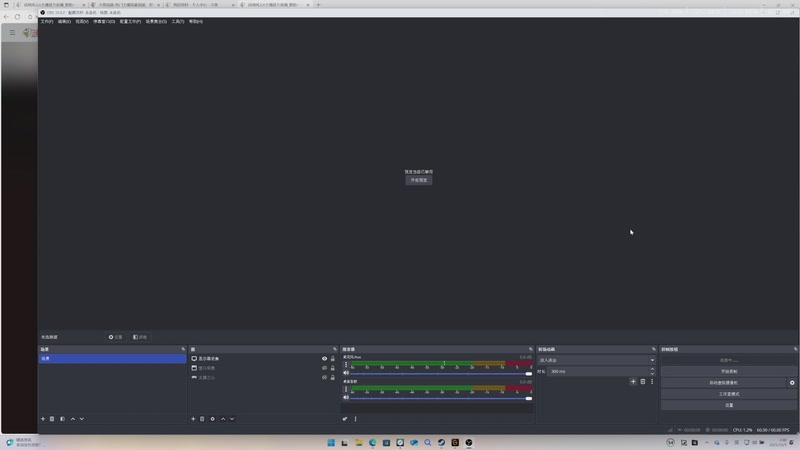Open the 配置文件(P) menu
Viewport: 800px width, 450px height.
tap(130, 21)
